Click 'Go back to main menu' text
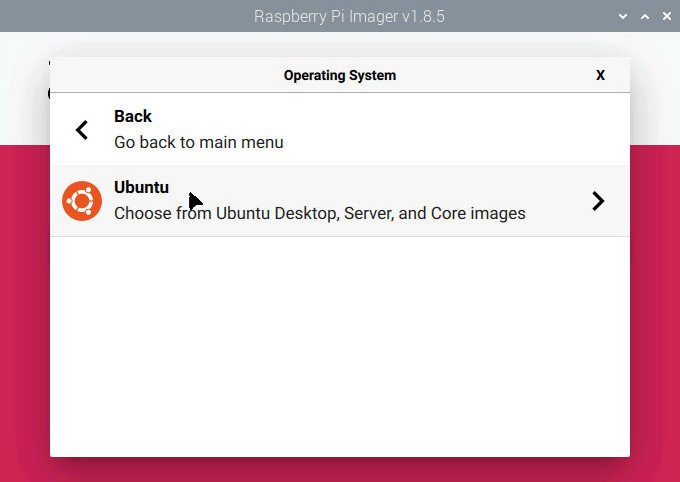The width and height of the screenshot is (680, 482). coord(199,142)
